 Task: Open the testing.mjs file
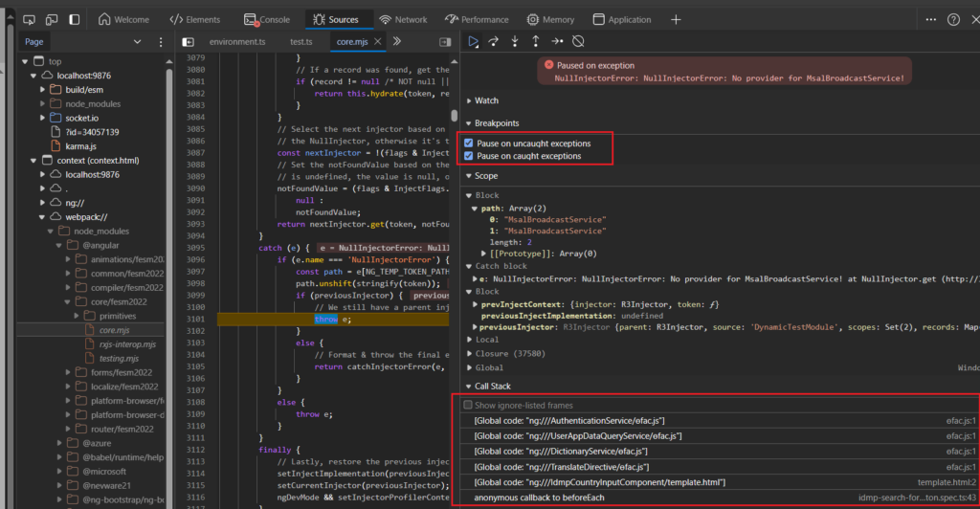click(x=119, y=359)
